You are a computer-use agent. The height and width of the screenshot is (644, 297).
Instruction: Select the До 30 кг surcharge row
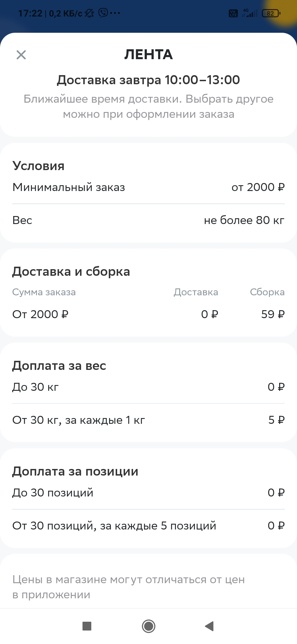click(148, 387)
